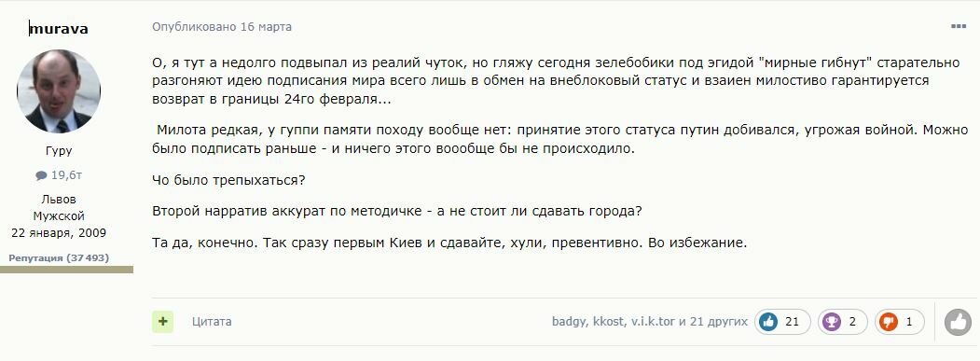Click the 'Чо было трепыхаться?' paragraph
The image size is (980, 361).
click(228, 180)
